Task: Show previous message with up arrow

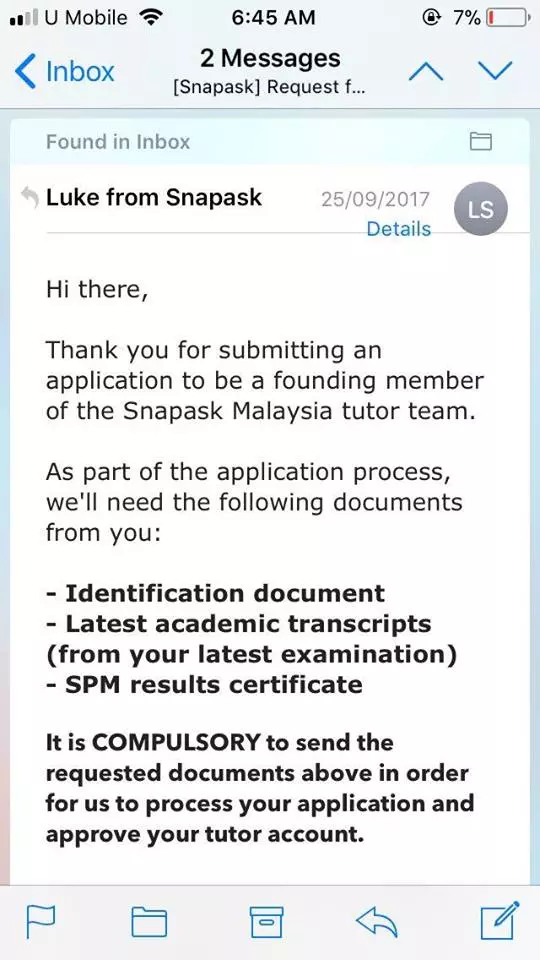Action: (x=426, y=72)
